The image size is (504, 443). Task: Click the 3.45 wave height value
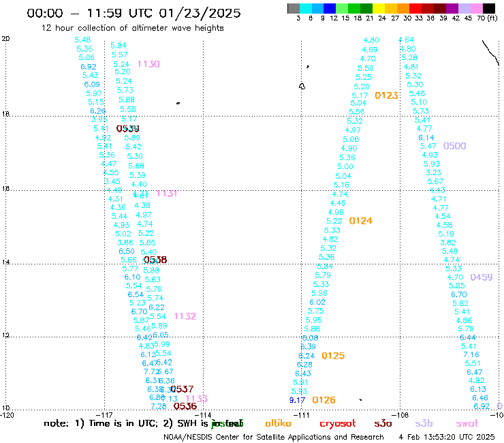pyautogui.click(x=112, y=181)
